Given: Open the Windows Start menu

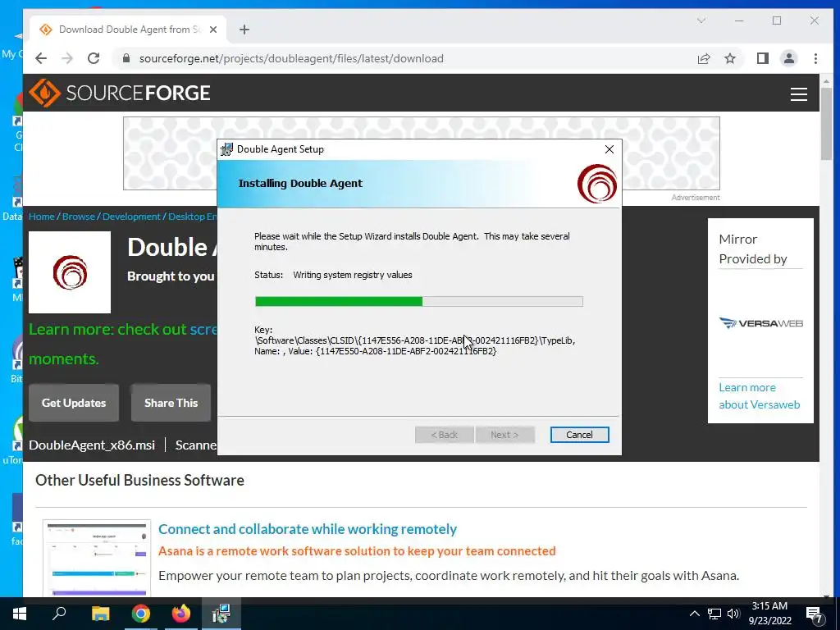Looking at the screenshot, I should pyautogui.click(x=20, y=614).
